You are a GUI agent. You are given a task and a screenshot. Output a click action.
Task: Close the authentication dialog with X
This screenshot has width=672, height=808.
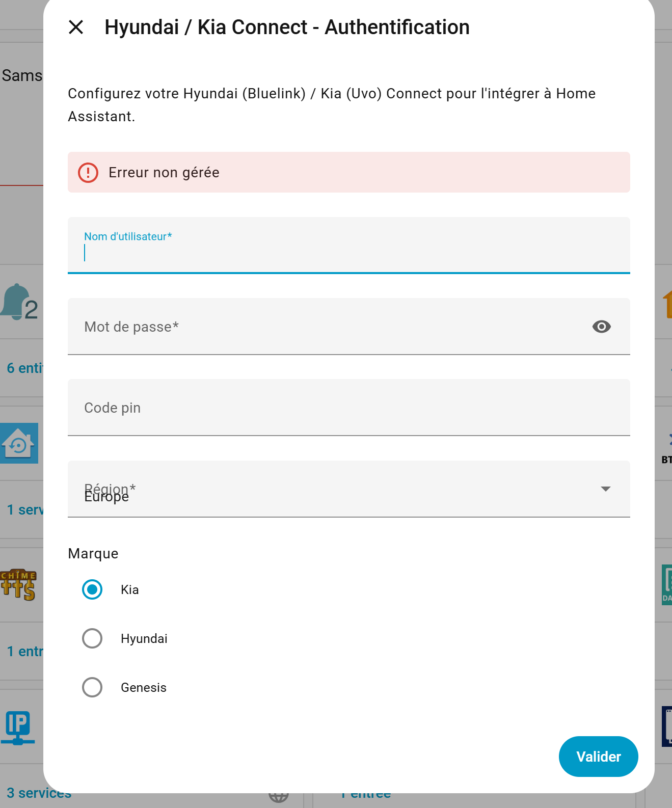click(76, 27)
